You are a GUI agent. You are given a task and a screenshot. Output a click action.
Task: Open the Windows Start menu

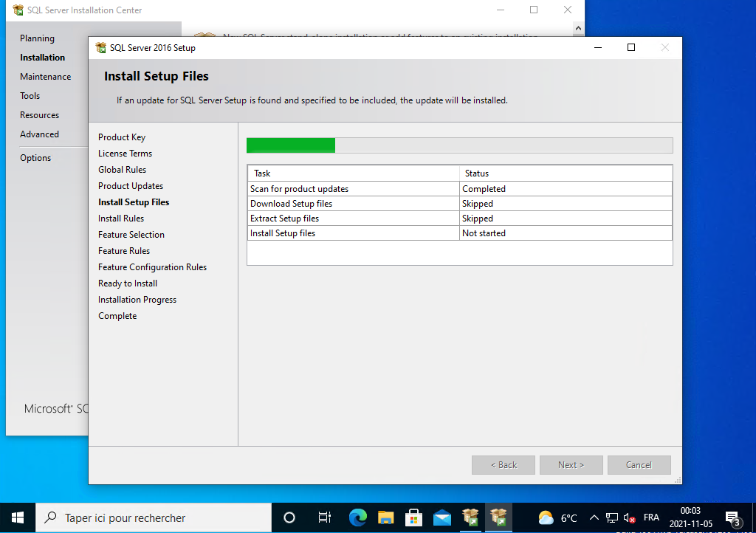pyautogui.click(x=18, y=517)
